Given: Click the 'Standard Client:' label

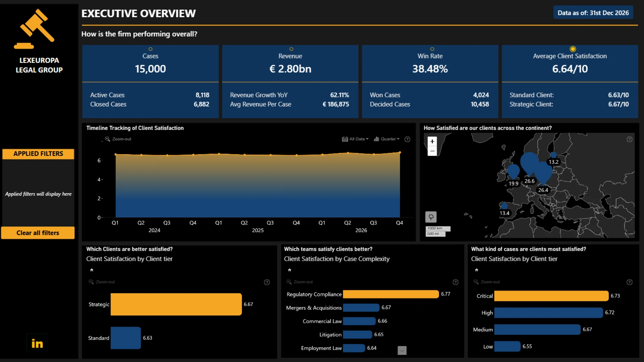Looking at the screenshot, I should [x=532, y=95].
